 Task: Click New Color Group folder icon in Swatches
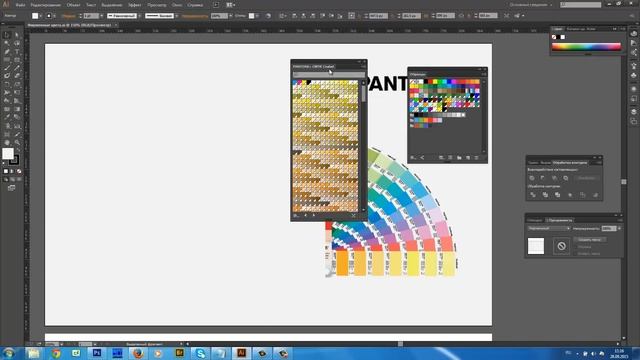(459, 158)
